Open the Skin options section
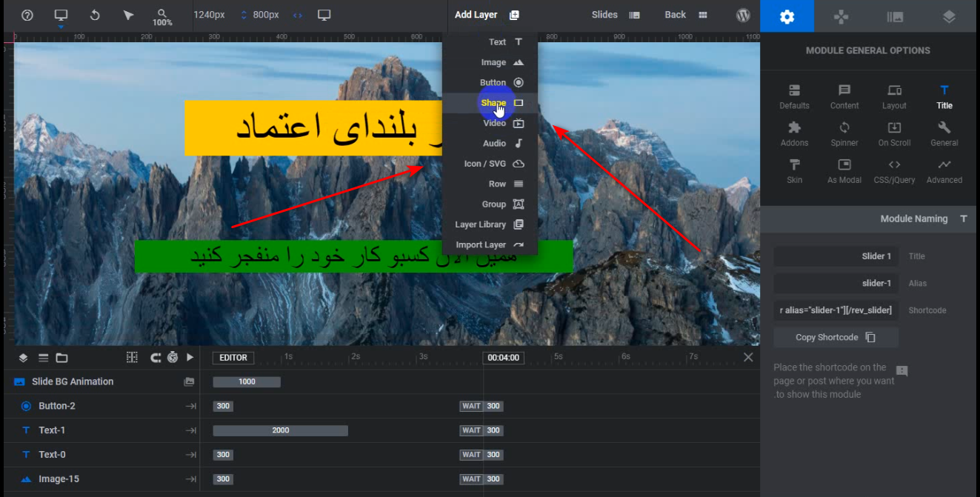The image size is (980, 497). click(794, 171)
